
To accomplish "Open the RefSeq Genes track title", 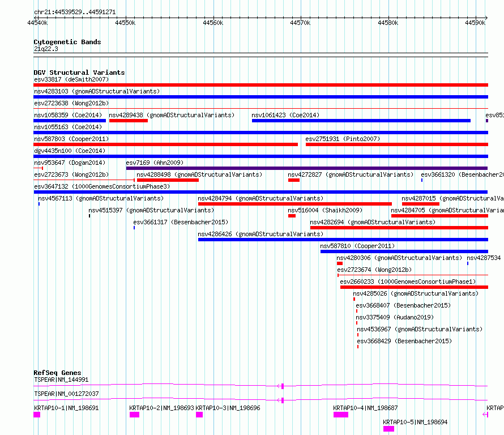I will [x=57, y=373].
